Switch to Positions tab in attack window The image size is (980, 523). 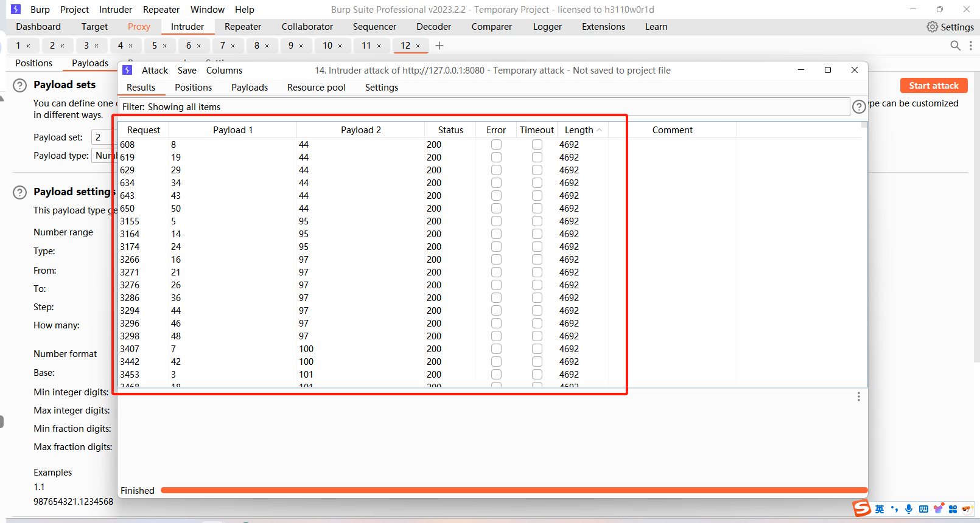[x=194, y=88]
